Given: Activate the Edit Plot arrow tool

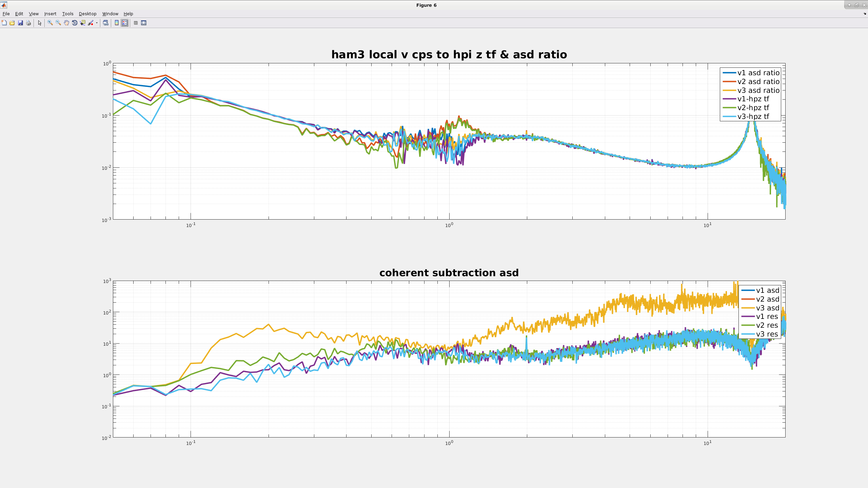Looking at the screenshot, I should coord(40,23).
